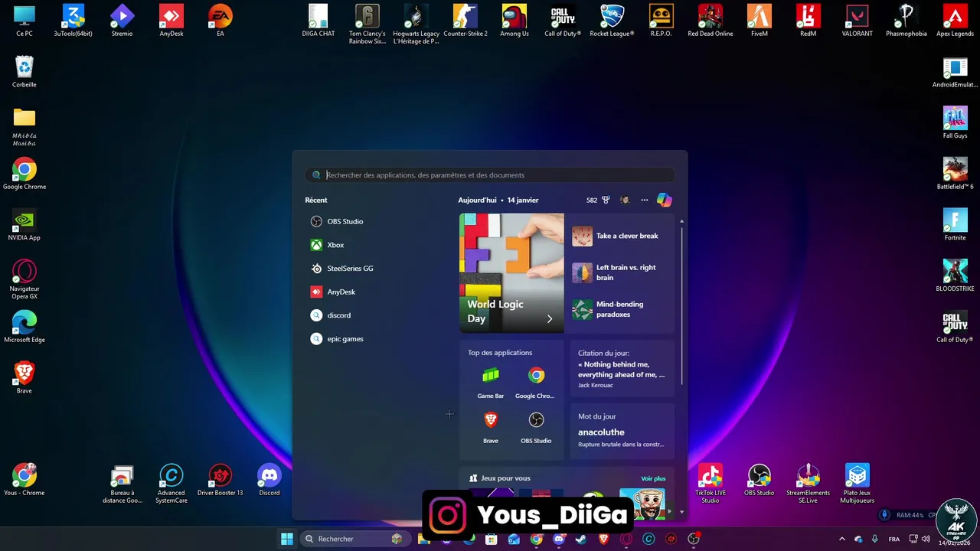The width and height of the screenshot is (980, 551).
Task: Select the Navigateur Opera GX desktop icon
Action: [x=24, y=279]
